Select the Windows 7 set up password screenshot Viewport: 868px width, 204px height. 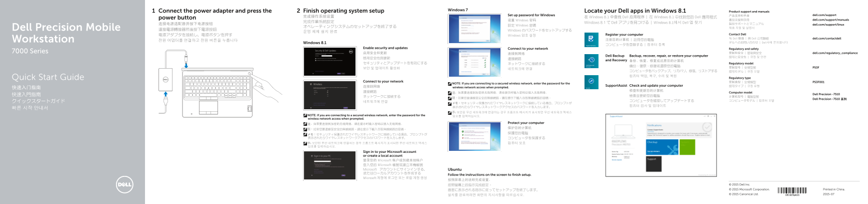474,29
